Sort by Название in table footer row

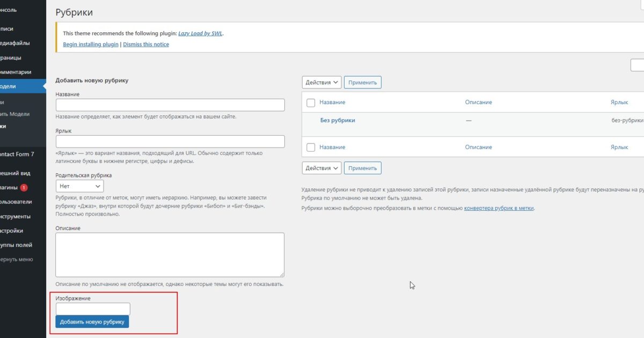click(332, 147)
